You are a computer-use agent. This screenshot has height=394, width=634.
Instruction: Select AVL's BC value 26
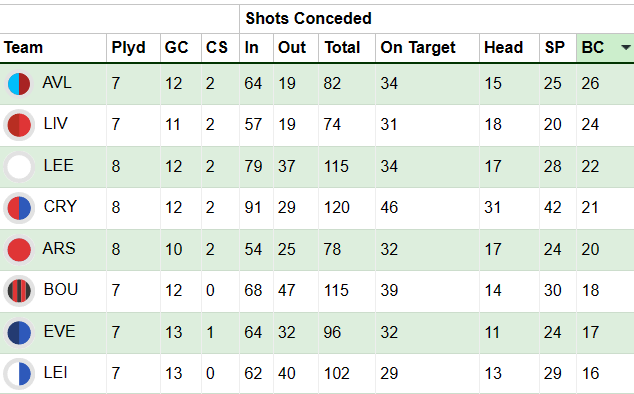[x=590, y=84]
